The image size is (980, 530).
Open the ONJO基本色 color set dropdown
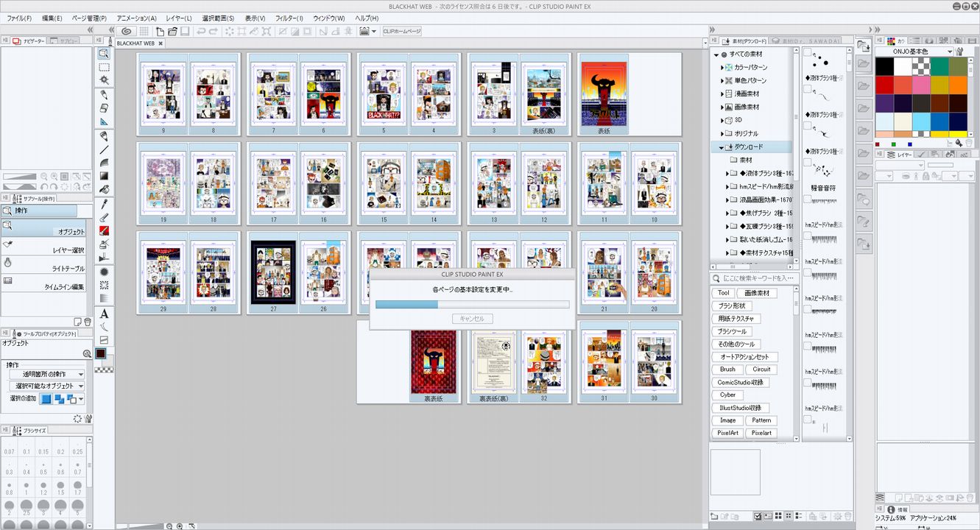(950, 52)
